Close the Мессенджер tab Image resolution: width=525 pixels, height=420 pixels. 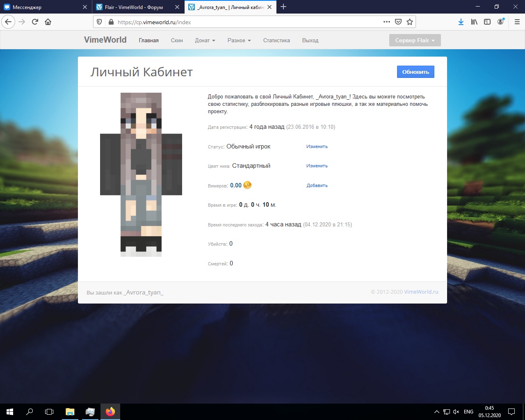click(85, 7)
